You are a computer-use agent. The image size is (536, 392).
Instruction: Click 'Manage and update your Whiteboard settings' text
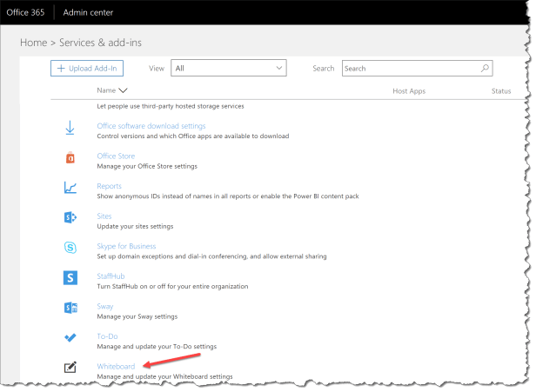(x=164, y=376)
